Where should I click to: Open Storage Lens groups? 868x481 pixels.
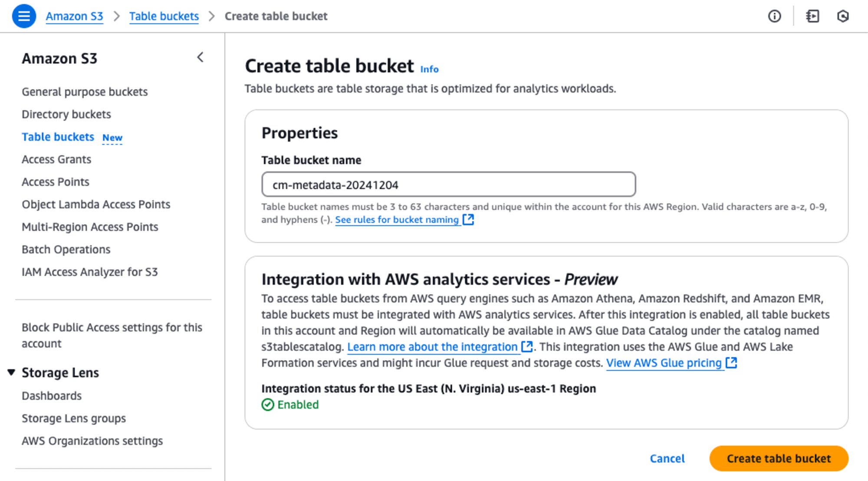pyautogui.click(x=74, y=418)
